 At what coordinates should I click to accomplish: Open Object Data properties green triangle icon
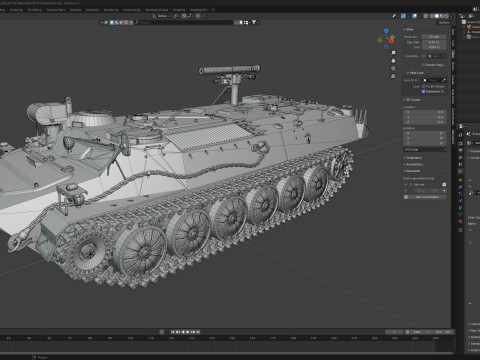[x=461, y=214]
